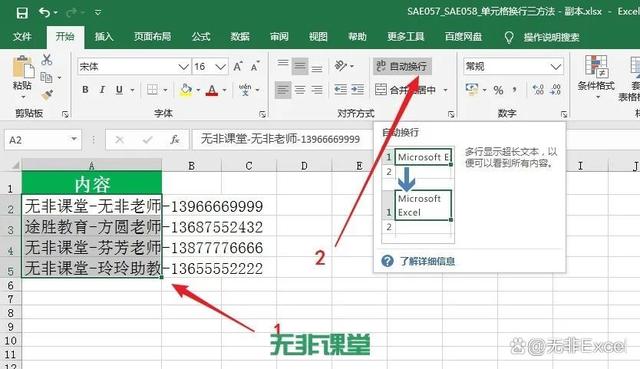Click the green 内容 header cell

coord(92,183)
